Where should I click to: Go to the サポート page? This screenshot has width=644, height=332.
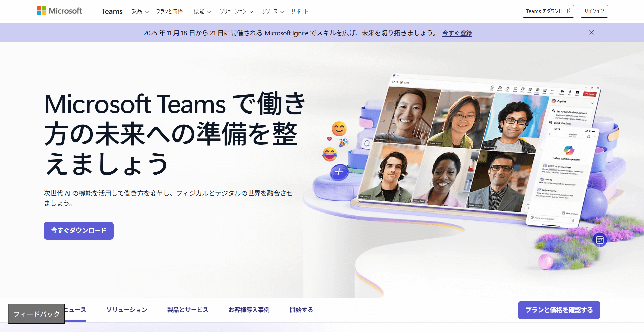(x=300, y=11)
